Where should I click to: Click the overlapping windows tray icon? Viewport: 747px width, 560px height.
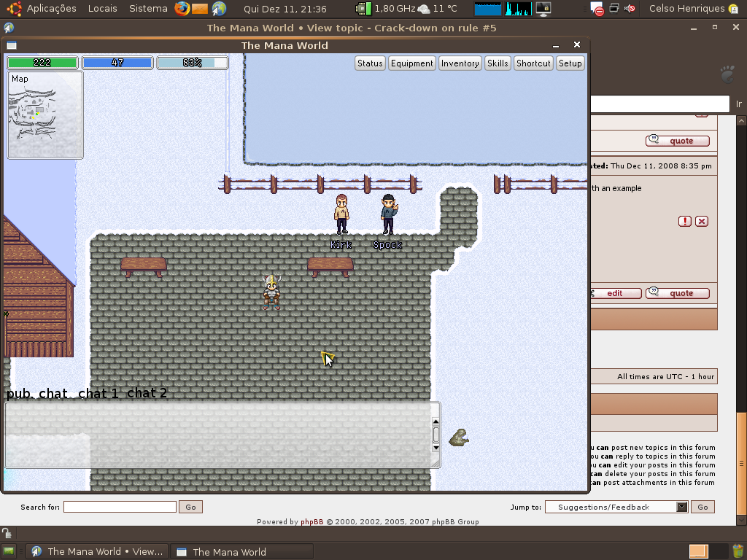pos(614,8)
